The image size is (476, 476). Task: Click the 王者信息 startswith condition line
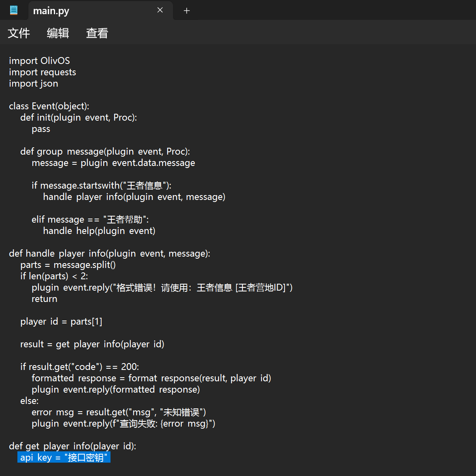tap(101, 185)
